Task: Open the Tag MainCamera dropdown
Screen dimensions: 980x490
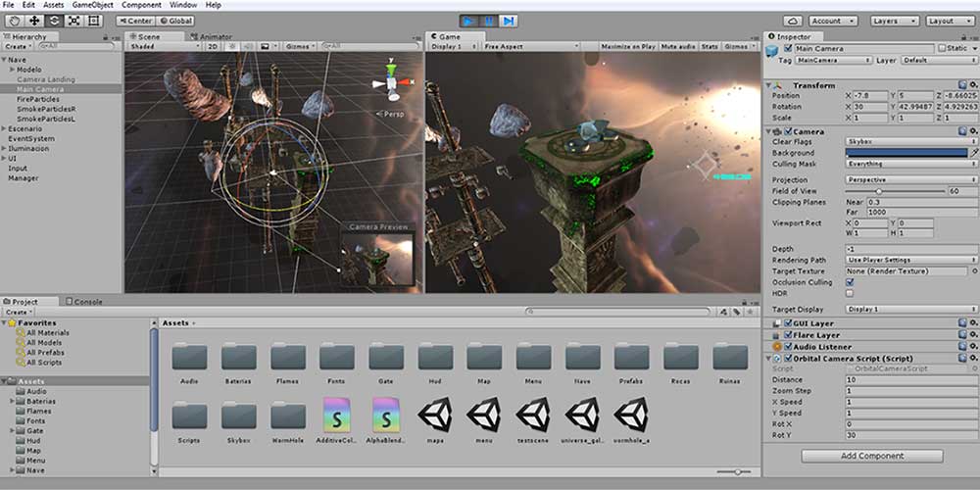Action: 834,60
